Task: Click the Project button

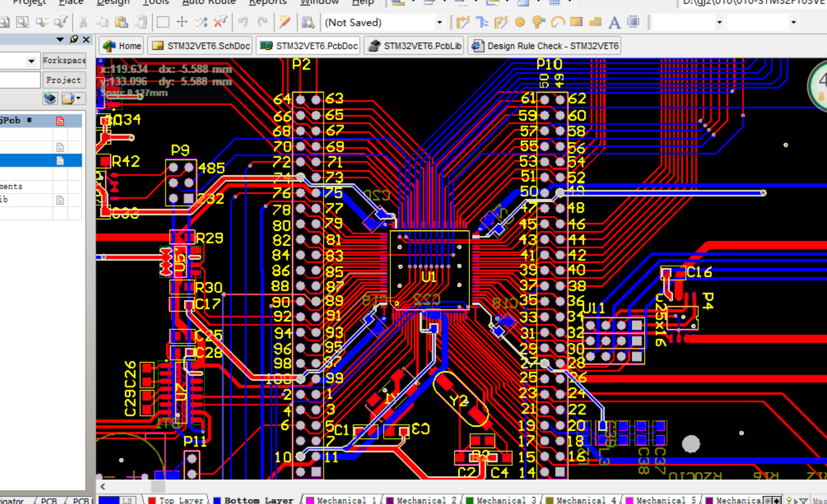Action: click(64, 80)
